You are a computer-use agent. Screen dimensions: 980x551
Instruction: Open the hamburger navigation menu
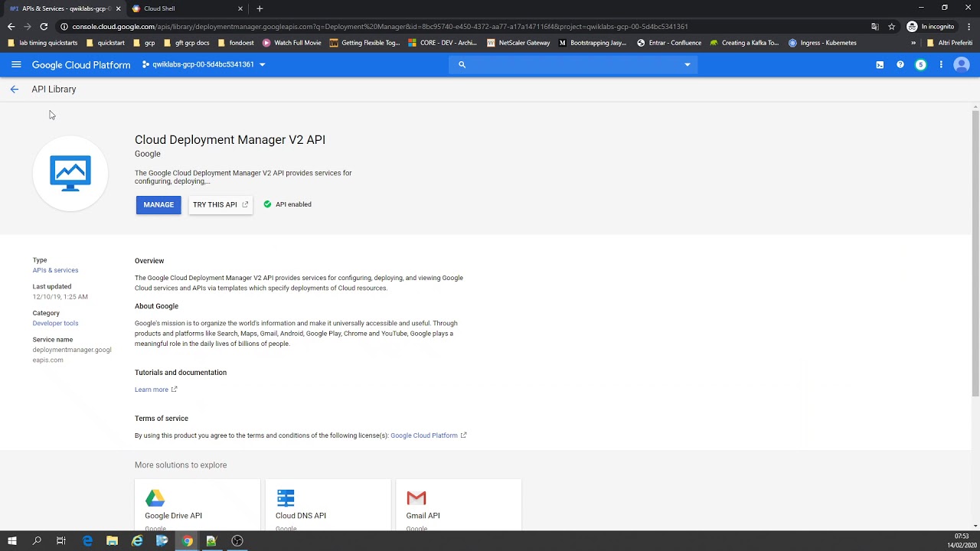tap(16, 64)
